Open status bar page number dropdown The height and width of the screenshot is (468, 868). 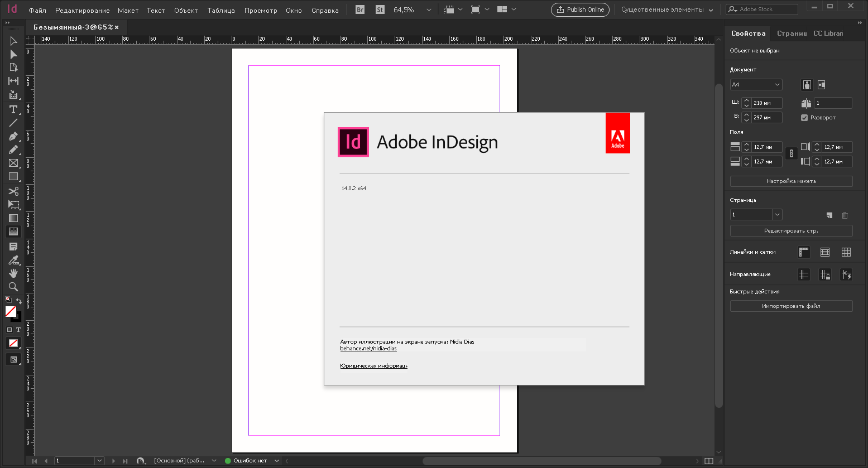pos(99,461)
